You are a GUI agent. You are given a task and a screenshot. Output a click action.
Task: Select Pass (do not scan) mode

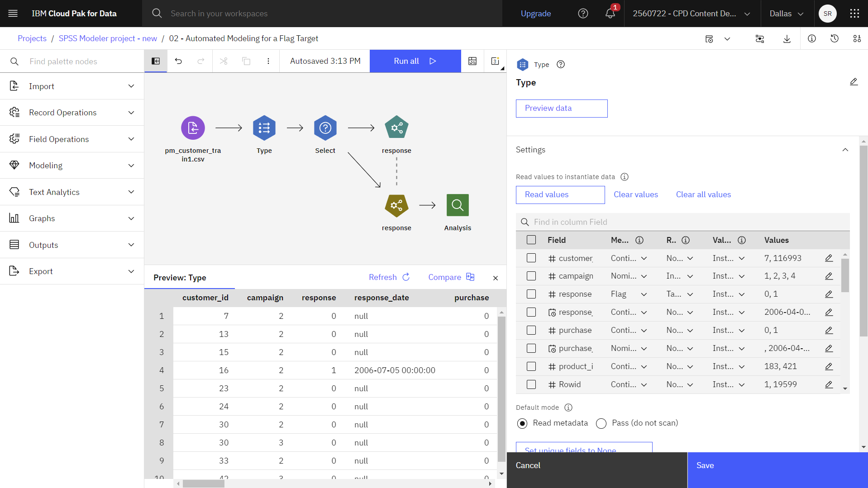click(601, 423)
